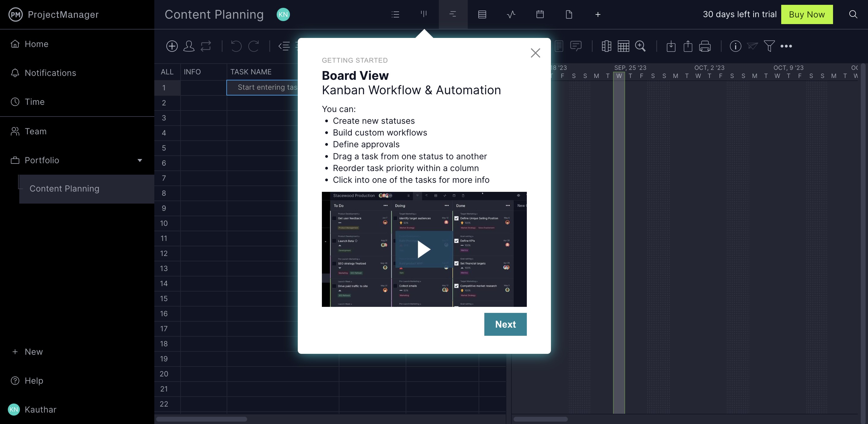Play the Board View tutorial video
The height and width of the screenshot is (424, 868).
[424, 249]
